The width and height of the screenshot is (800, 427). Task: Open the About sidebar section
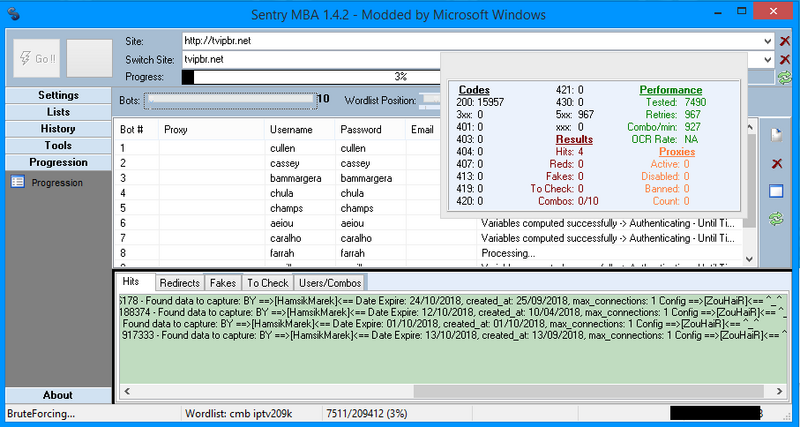pos(58,395)
